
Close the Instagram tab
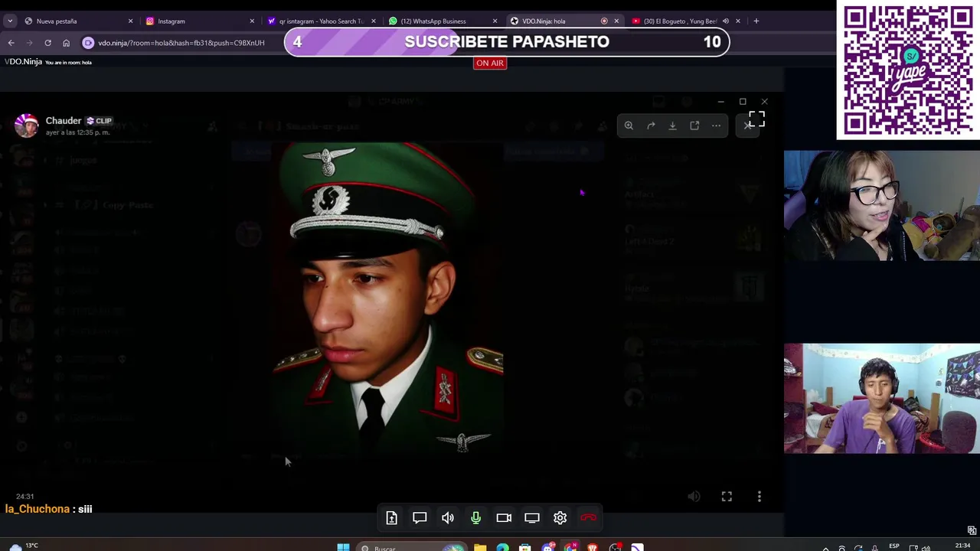click(251, 21)
